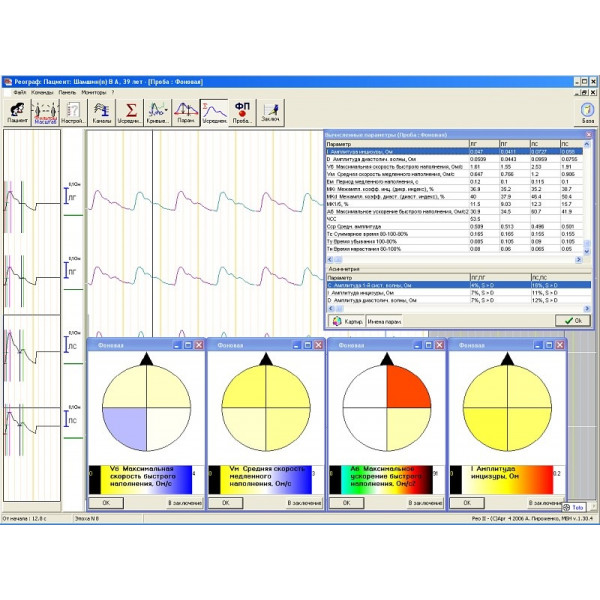Click the Картир. mapping button
The image size is (600, 600).
pos(347,321)
